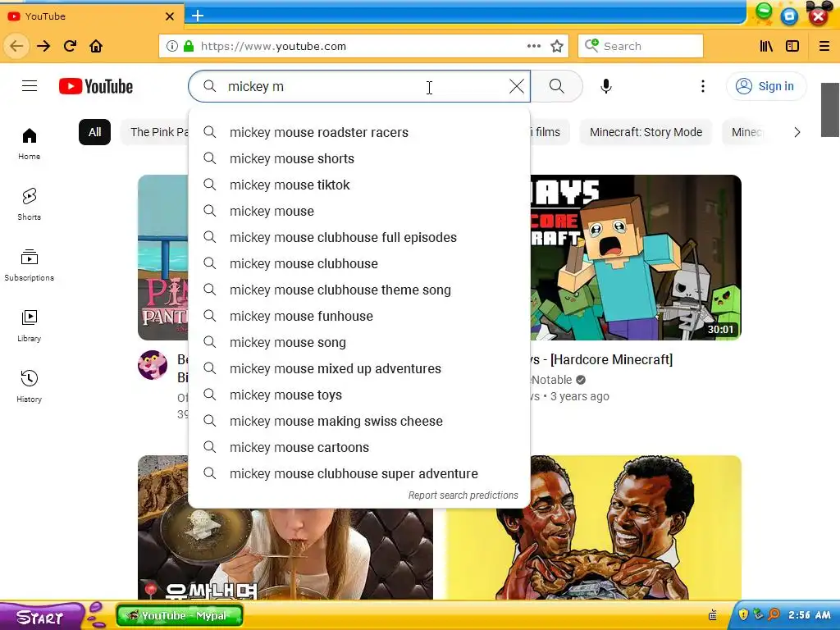This screenshot has height=630, width=840.
Task: Click the 'YouTube - Mypal' taskbar button
Action: (x=180, y=615)
